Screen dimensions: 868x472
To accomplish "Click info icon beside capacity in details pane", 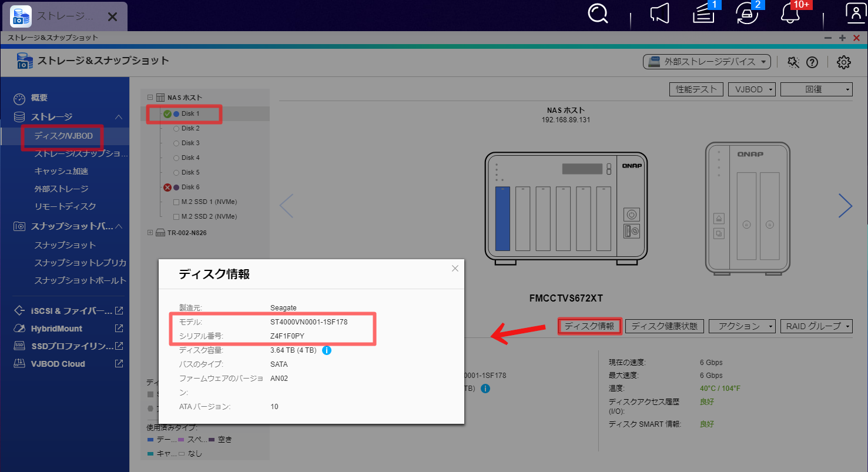I will pyautogui.click(x=485, y=389).
